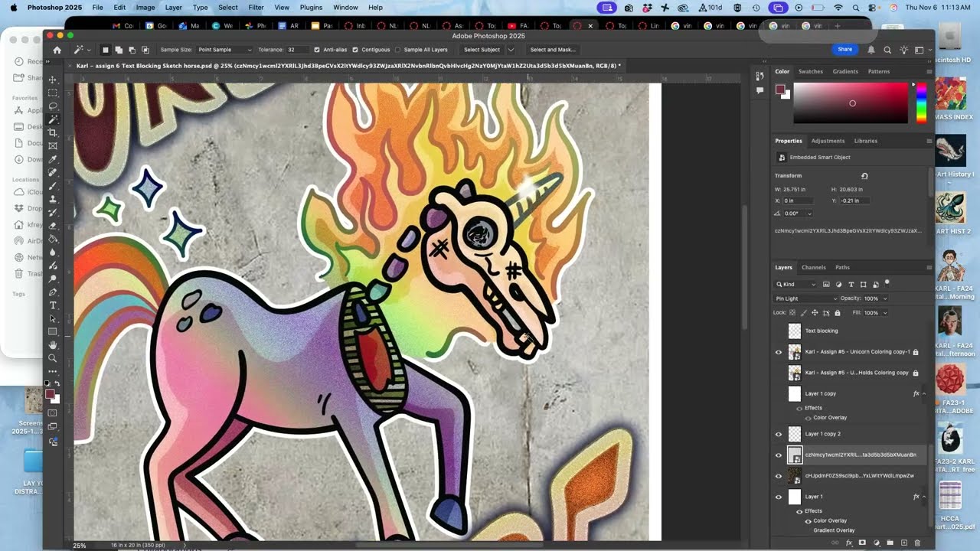The height and width of the screenshot is (551, 980).
Task: Toggle the Anti-alias checkbox
Action: [x=317, y=50]
